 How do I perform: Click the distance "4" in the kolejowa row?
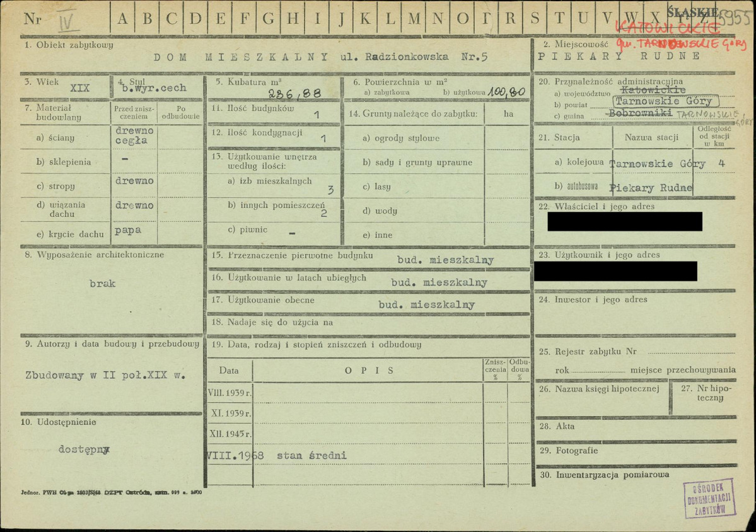point(721,163)
